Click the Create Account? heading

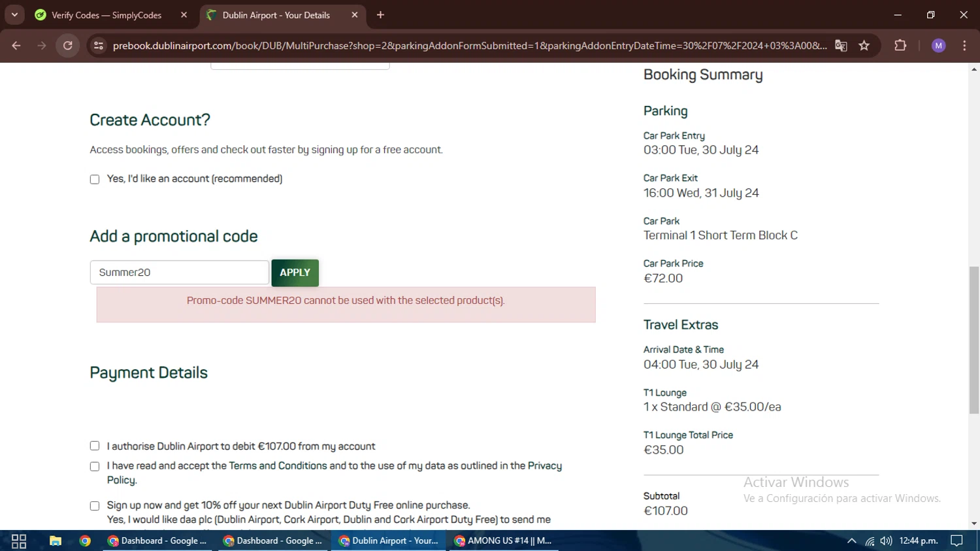(x=150, y=120)
